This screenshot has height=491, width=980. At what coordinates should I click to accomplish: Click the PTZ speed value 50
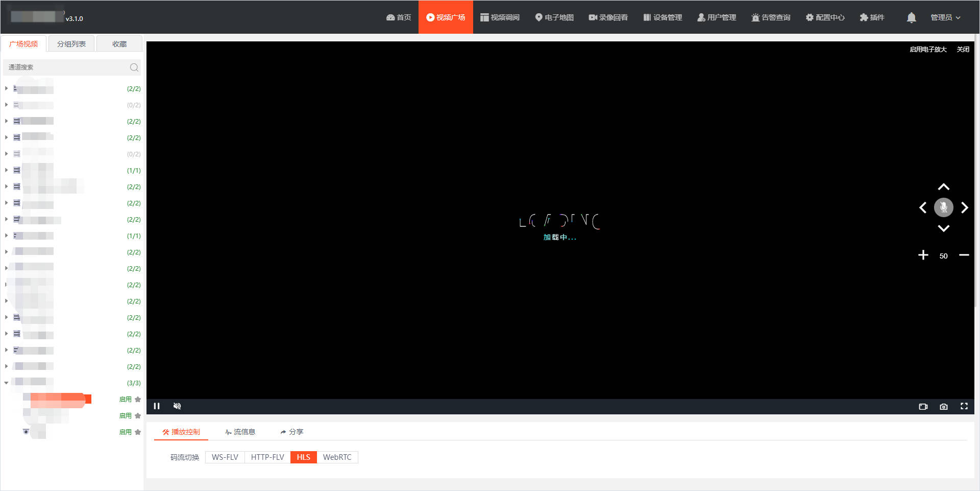click(944, 256)
